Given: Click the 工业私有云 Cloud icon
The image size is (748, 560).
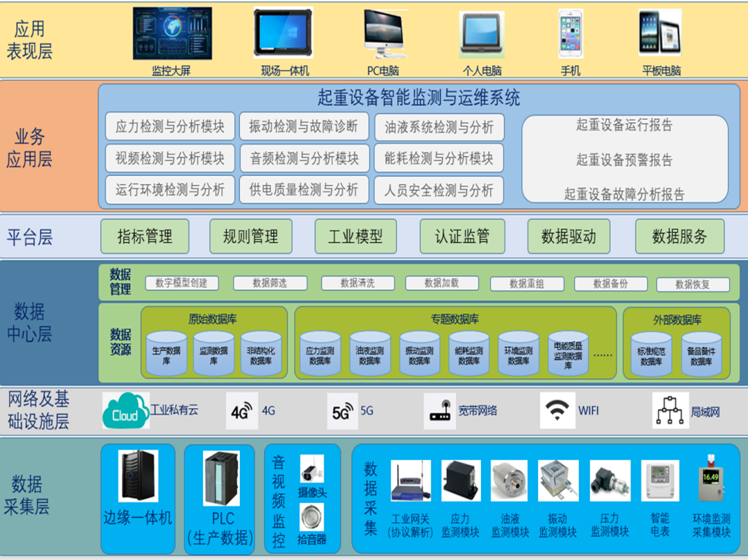Looking at the screenshot, I should pyautogui.click(x=125, y=411).
